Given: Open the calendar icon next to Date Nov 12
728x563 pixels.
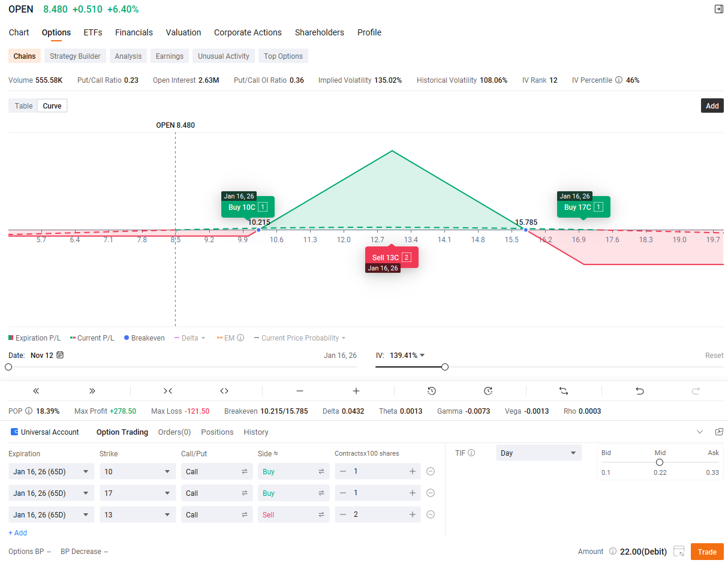Looking at the screenshot, I should coord(60,355).
